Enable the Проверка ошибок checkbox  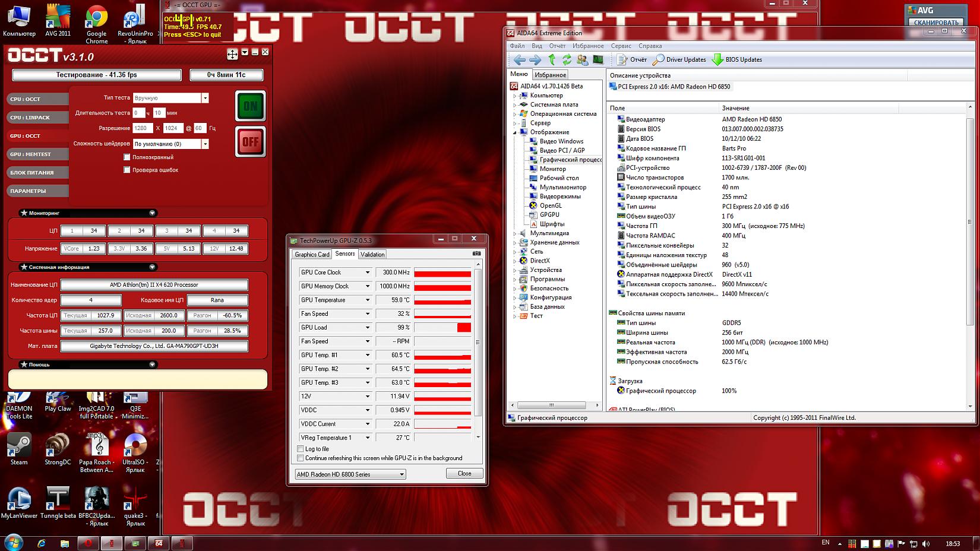click(x=127, y=170)
